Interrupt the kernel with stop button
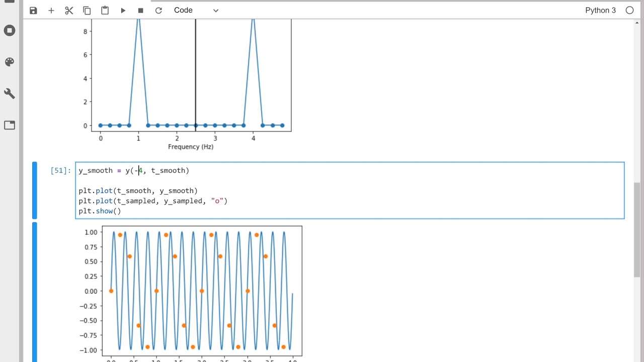644x362 pixels. pyautogui.click(x=140, y=10)
